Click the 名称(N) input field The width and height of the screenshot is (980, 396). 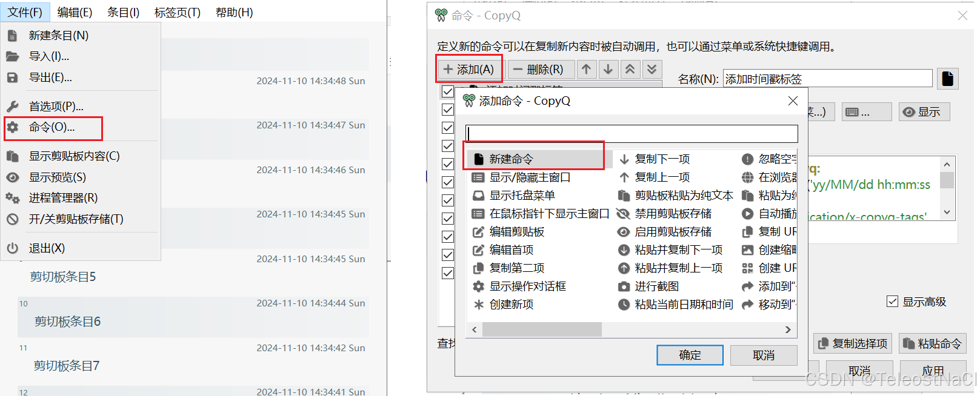pyautogui.click(x=827, y=79)
